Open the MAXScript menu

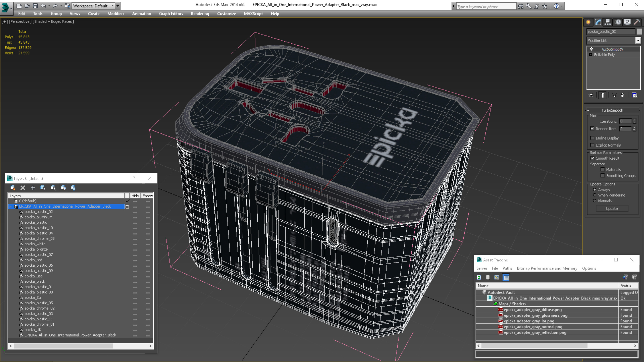(x=253, y=14)
